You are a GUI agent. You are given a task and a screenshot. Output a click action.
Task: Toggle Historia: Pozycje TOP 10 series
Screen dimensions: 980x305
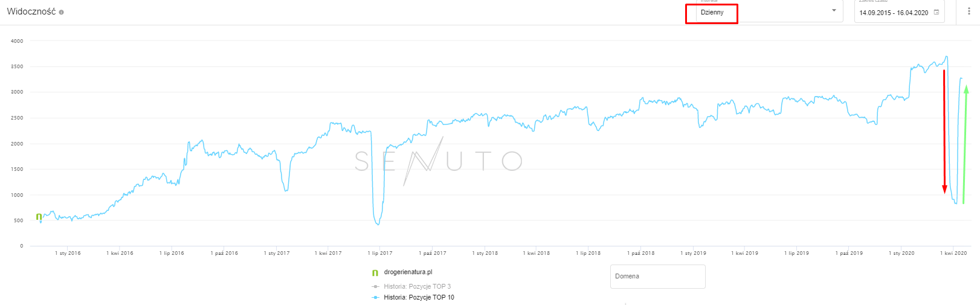click(x=419, y=297)
